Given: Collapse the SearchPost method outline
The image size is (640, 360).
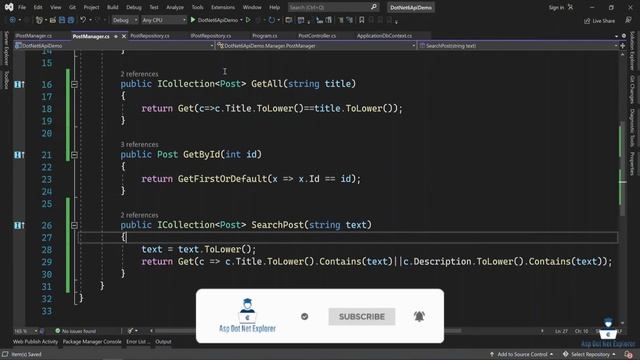Looking at the screenshot, I should 74,225.
